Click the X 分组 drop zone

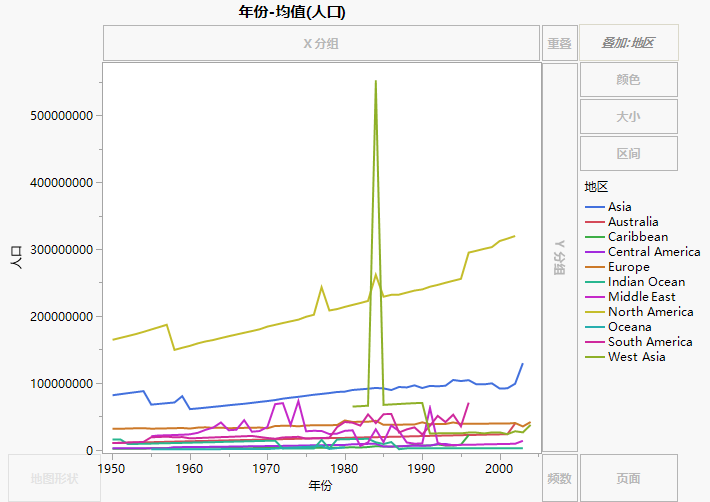click(x=321, y=43)
